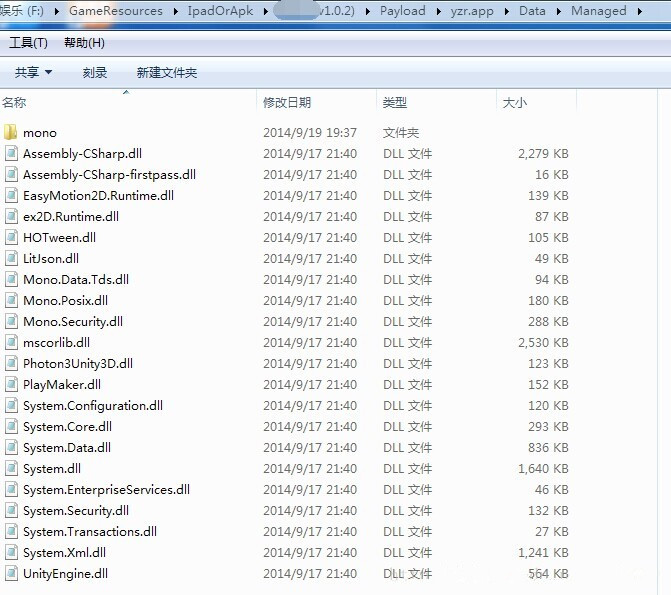Viewport: 671px width, 595px height.
Task: Select the file name PlayMaker.dll
Action: pyautogui.click(x=62, y=384)
